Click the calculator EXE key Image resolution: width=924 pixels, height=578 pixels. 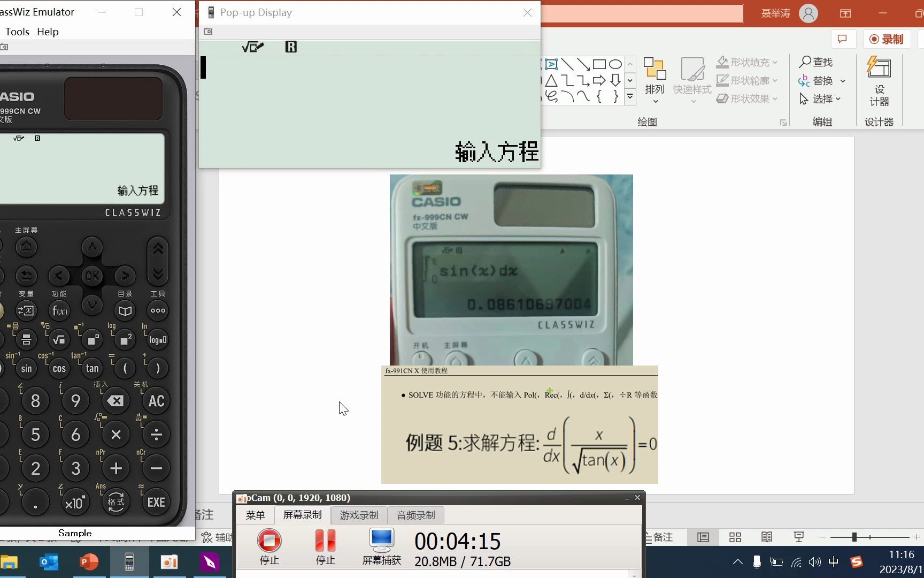[x=156, y=503]
